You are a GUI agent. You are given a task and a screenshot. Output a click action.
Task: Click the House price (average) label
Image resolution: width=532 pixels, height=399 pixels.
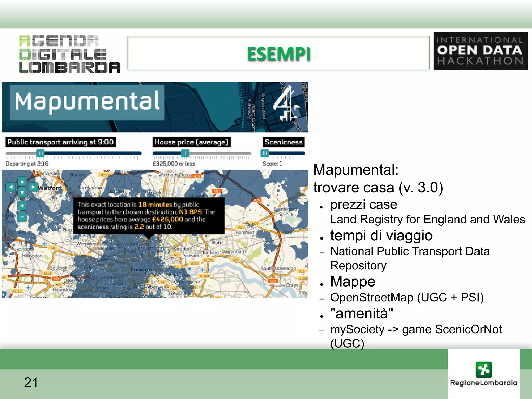191,142
